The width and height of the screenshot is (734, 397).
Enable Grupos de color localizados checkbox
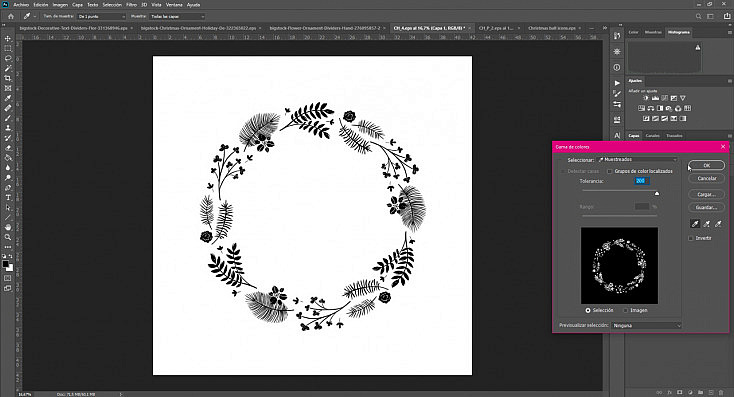(610, 171)
